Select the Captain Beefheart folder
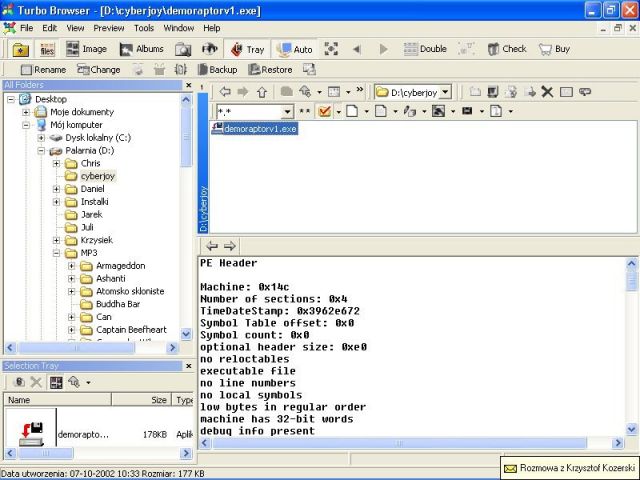The height and width of the screenshot is (480, 640). [x=131, y=330]
